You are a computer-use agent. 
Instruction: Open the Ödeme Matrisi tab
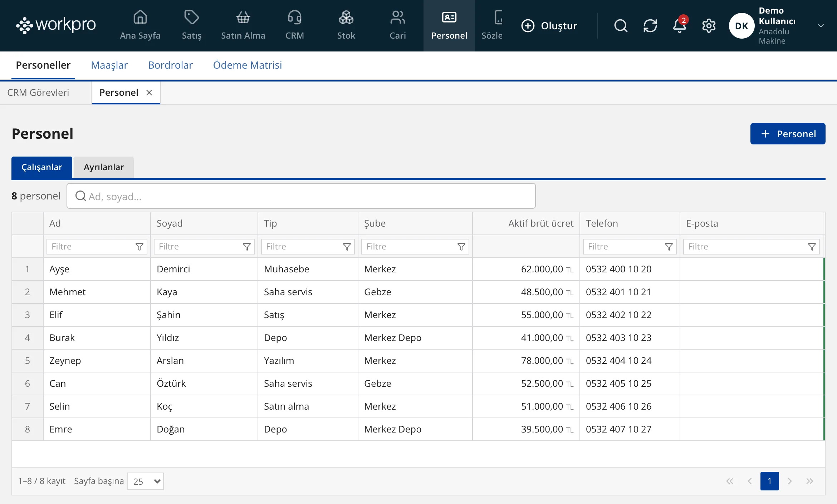tap(247, 65)
